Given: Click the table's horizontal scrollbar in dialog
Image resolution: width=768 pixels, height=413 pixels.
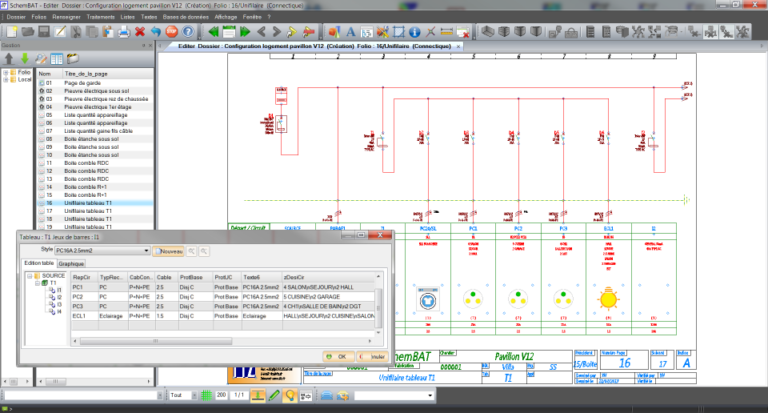Looking at the screenshot, I should (156, 341).
